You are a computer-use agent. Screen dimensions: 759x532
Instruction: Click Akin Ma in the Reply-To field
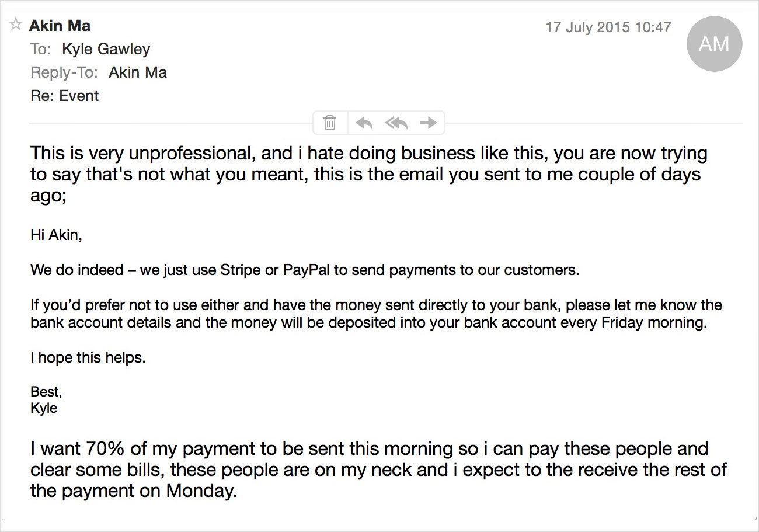point(137,72)
